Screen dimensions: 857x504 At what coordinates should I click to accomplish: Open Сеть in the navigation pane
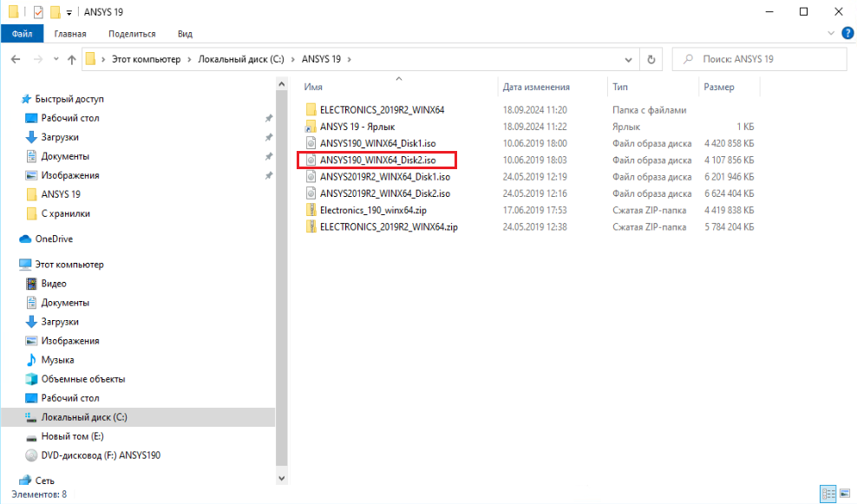(x=44, y=481)
